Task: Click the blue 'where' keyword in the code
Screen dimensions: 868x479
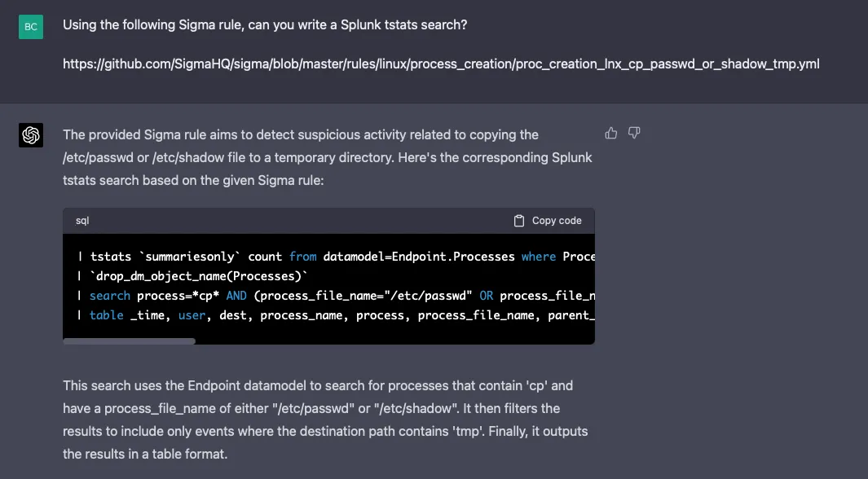Action: coord(538,257)
